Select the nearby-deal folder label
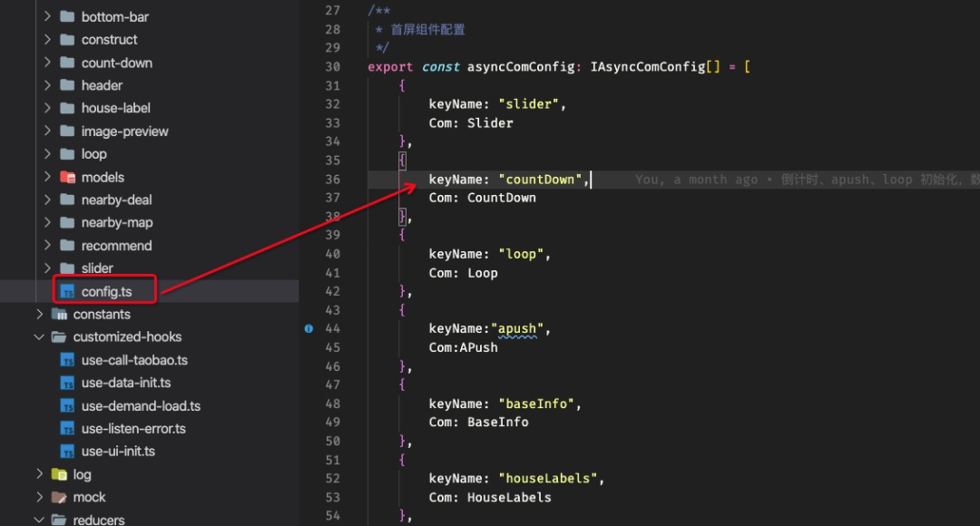 point(116,200)
